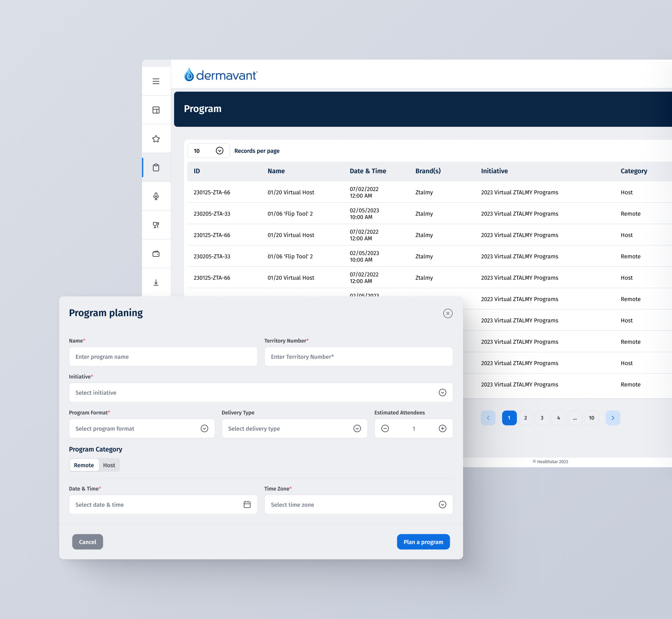The width and height of the screenshot is (672, 619).
Task: Focus the Enter Territory Number field
Action: (x=358, y=357)
